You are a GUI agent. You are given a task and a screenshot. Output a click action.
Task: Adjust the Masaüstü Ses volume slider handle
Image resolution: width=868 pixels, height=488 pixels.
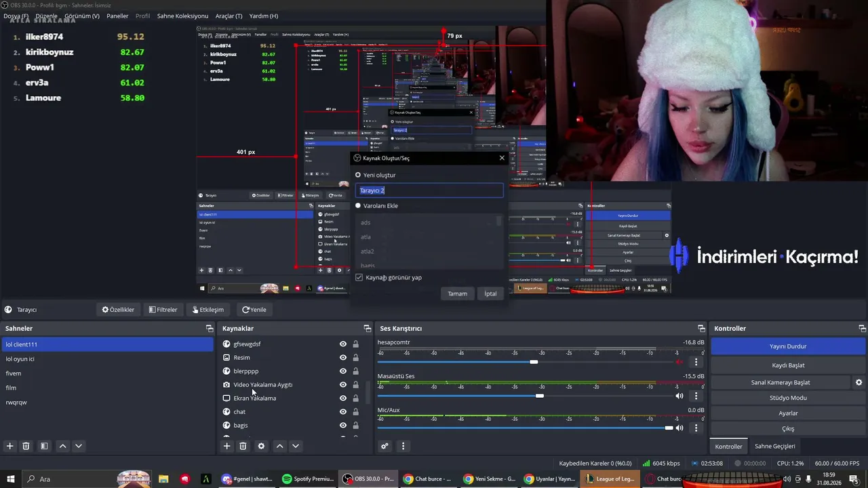[539, 396]
